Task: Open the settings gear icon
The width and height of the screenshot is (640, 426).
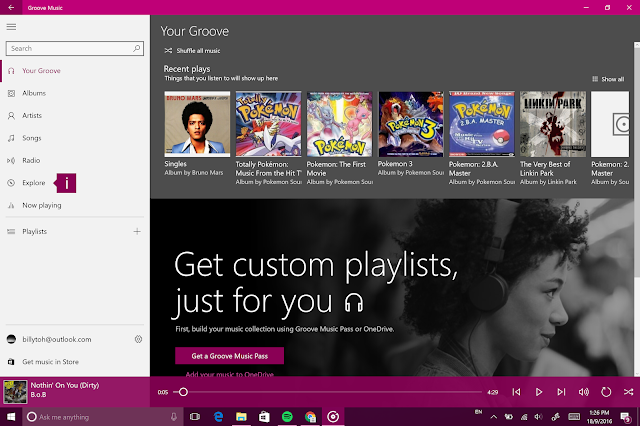Action: (x=138, y=339)
